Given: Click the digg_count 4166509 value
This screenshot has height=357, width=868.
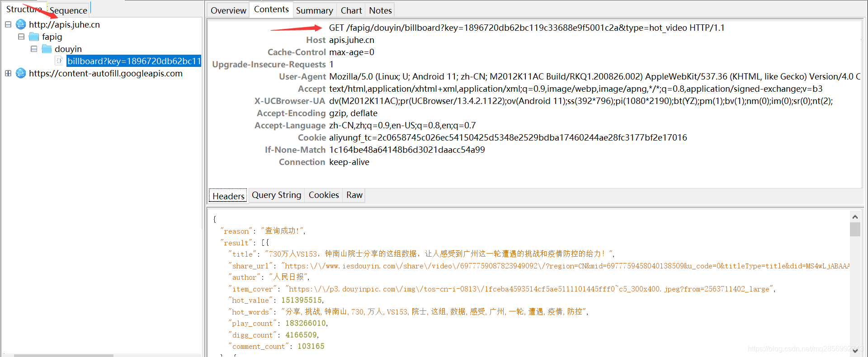Looking at the screenshot, I should 301,335.
